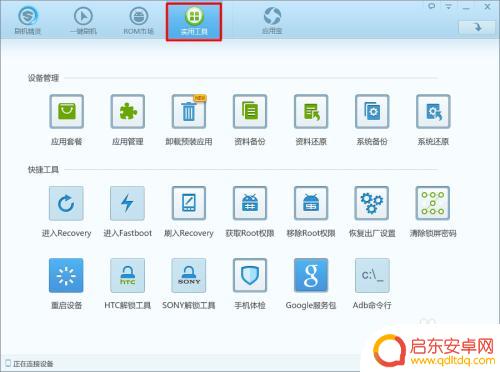
Task: Open Adb命令行 command line
Action: pyautogui.click(x=372, y=275)
